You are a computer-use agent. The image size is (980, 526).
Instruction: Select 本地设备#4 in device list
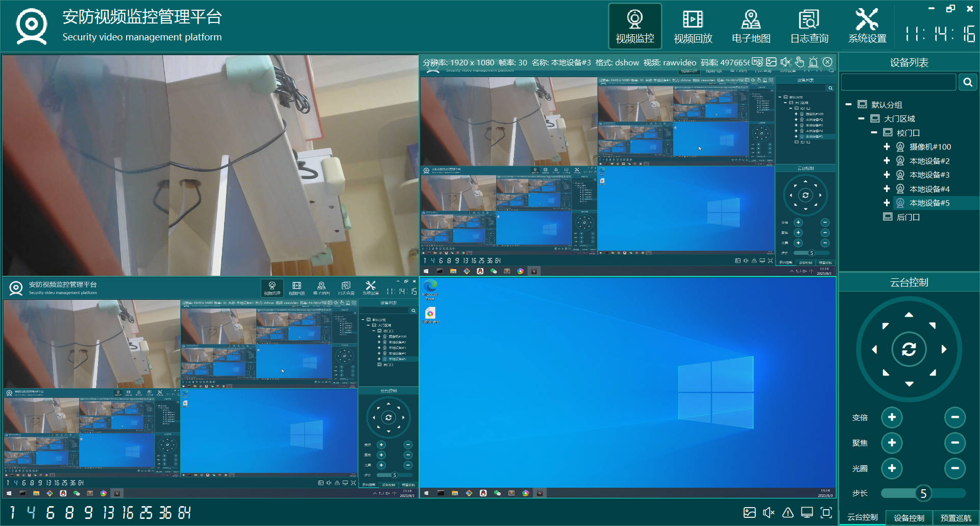pos(929,189)
